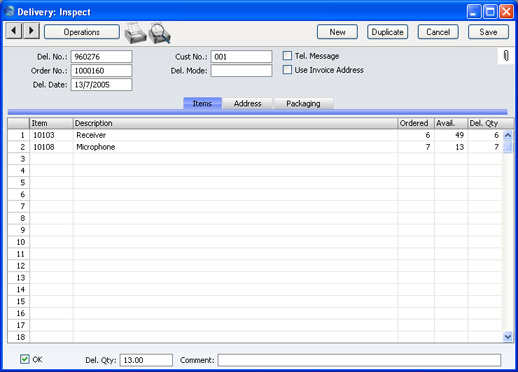The image size is (518, 372).
Task: Open the Operations menu
Action: point(82,32)
